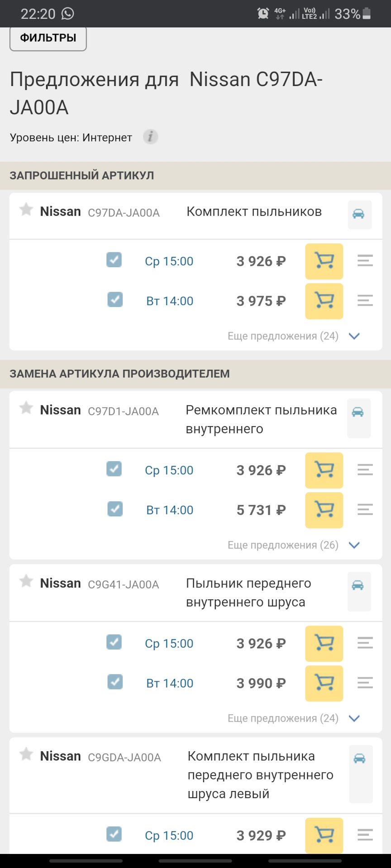
Task: Add the 3 975 ₽ C97DA-JA00A offer to cart
Action: (324, 301)
